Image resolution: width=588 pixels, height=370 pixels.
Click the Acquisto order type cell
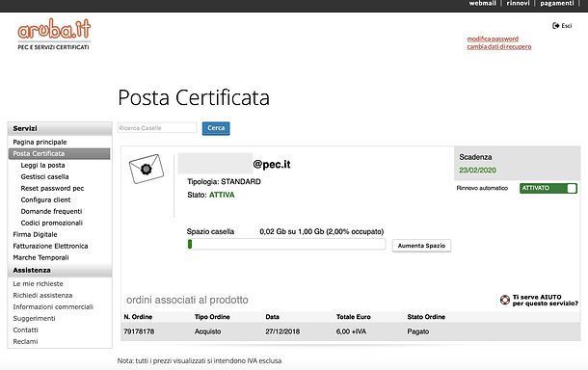[x=207, y=331]
